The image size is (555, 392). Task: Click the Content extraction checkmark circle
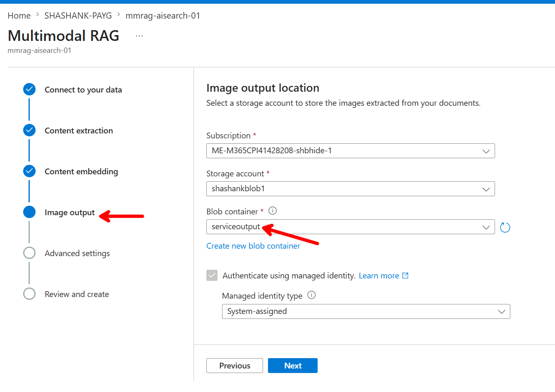(29, 130)
